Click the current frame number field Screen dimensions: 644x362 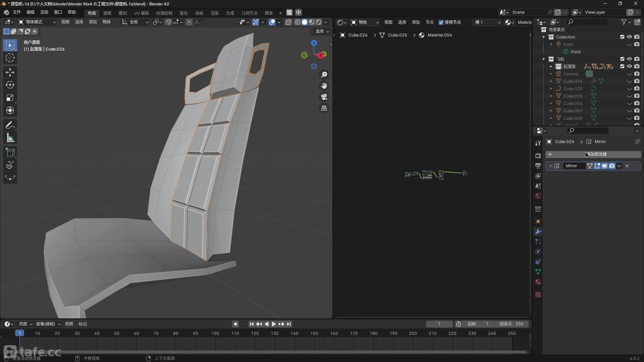point(439,324)
